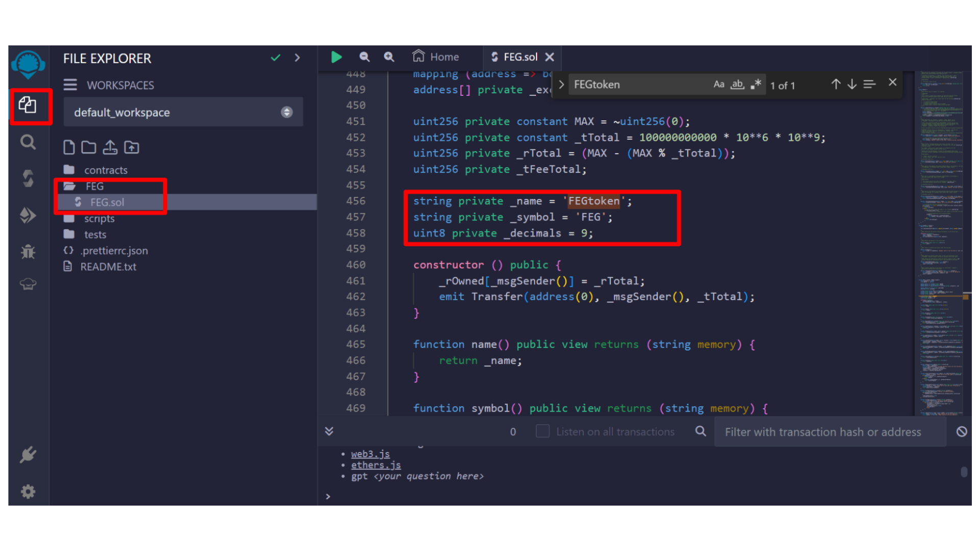Toggle Match Case option in find
Viewport: 980px width, 551px height.
(x=719, y=84)
